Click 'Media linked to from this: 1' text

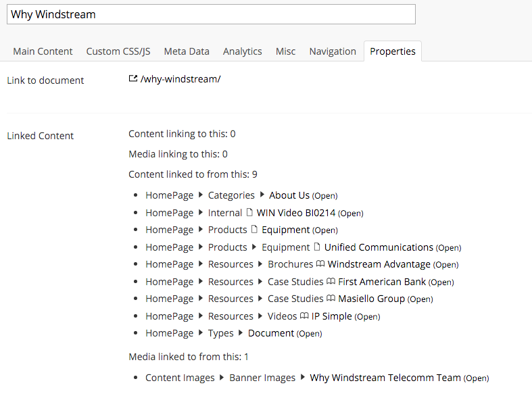[x=189, y=357]
